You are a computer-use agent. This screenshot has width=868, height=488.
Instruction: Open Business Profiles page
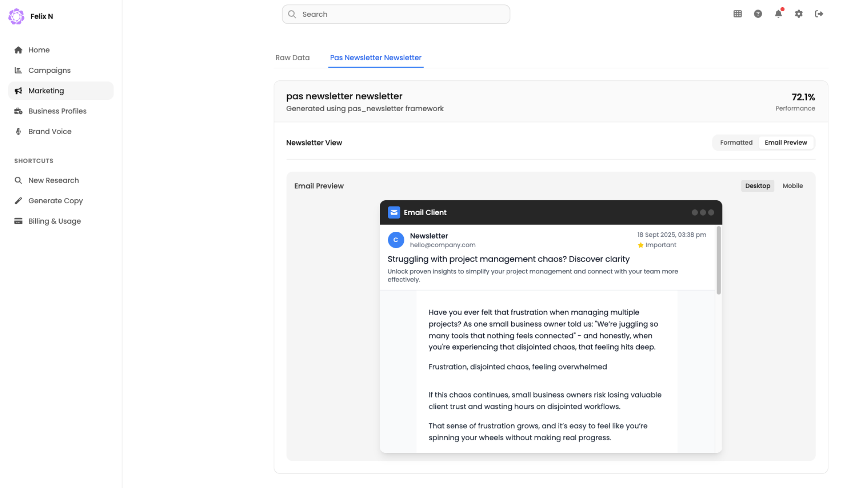click(57, 111)
